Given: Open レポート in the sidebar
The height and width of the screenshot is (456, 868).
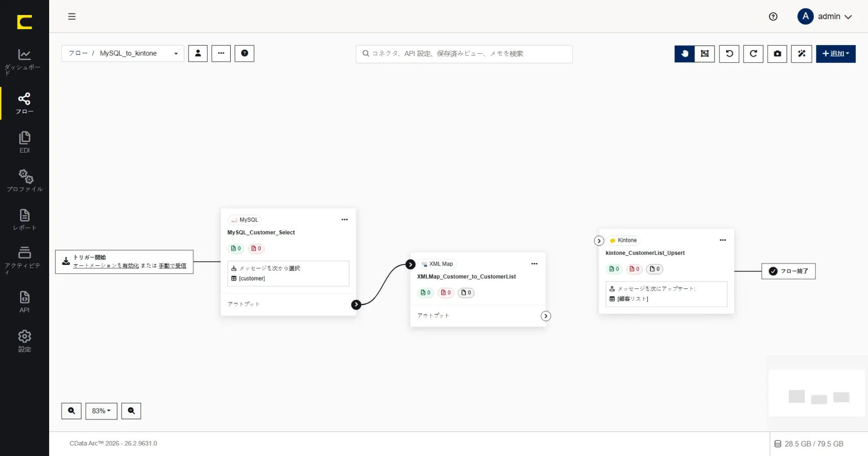Looking at the screenshot, I should pos(24,220).
